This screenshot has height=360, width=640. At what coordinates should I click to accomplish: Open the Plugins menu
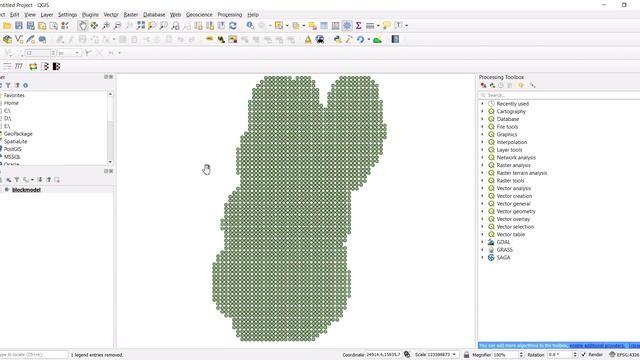point(90,15)
